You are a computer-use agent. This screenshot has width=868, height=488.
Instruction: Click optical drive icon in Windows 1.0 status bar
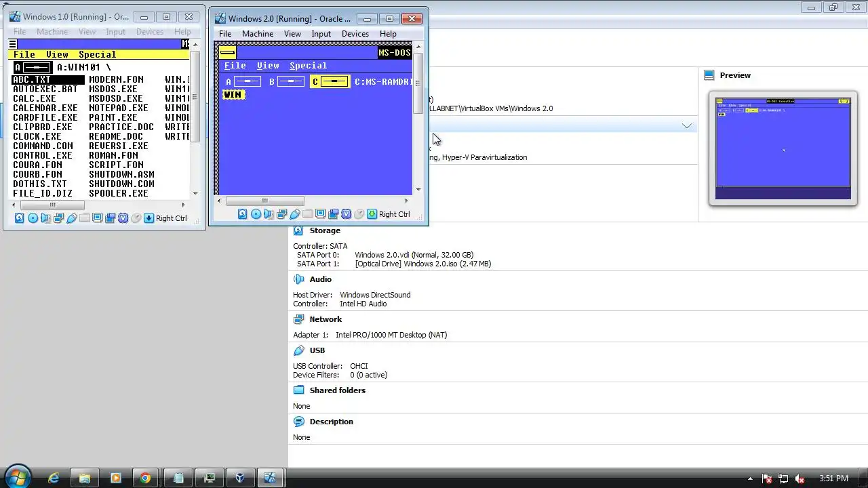33,218
